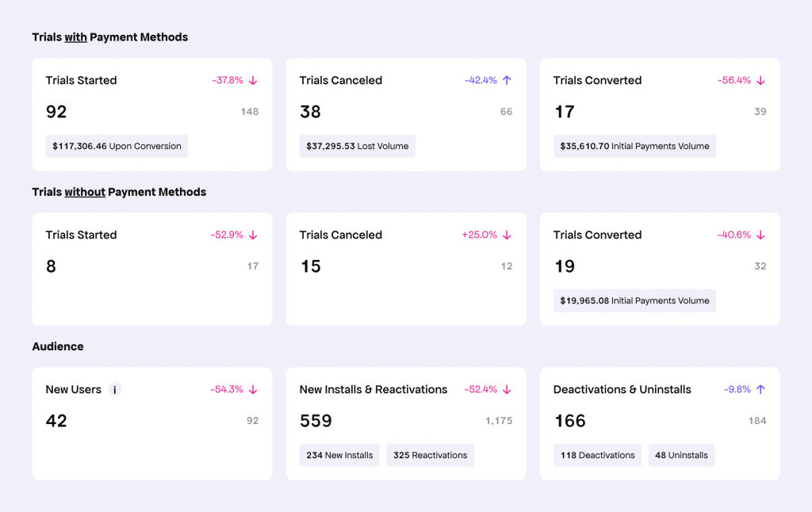Click the down arrow beside -54.3% on New Users
Screen dimensions: 812x512
(253, 389)
